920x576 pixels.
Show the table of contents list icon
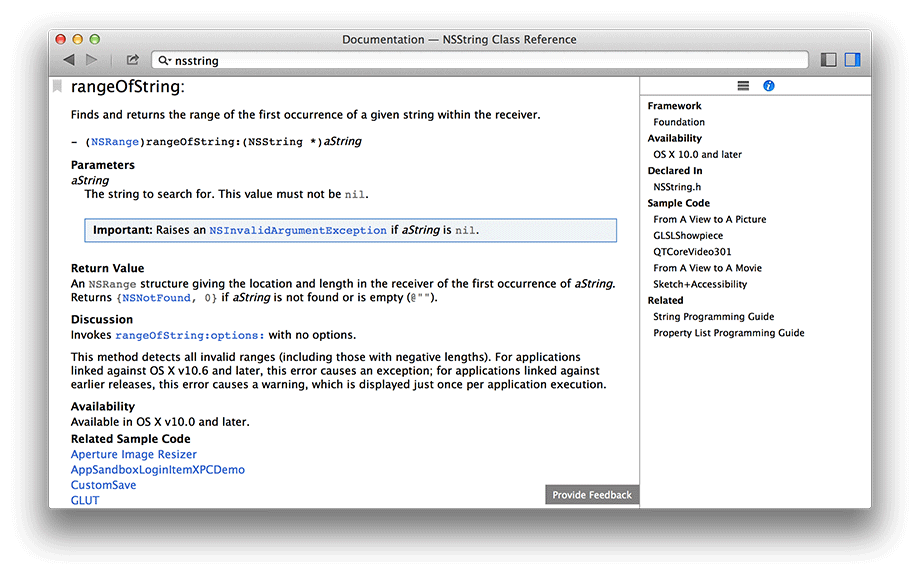(x=743, y=86)
